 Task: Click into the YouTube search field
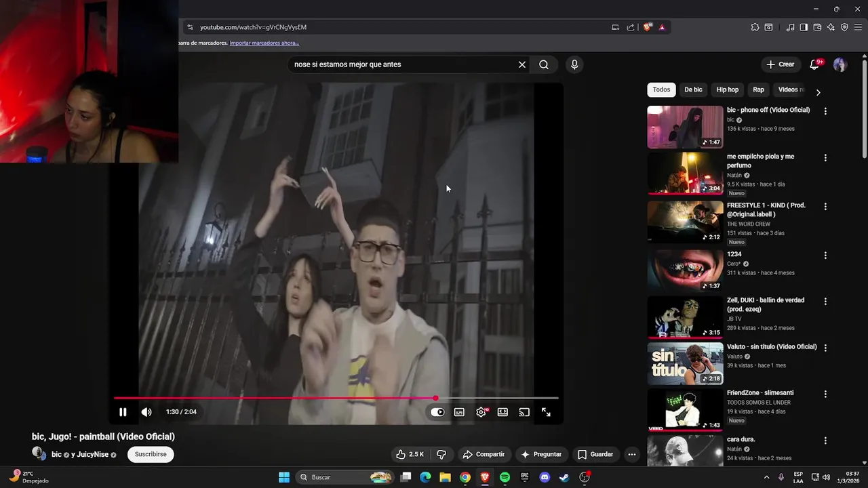[403, 64]
